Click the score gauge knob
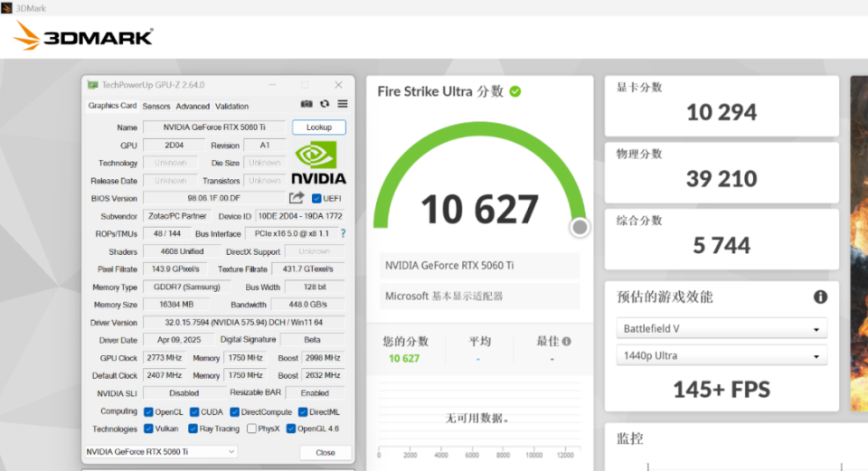Viewport: 868px width, 471px height. coord(580,227)
